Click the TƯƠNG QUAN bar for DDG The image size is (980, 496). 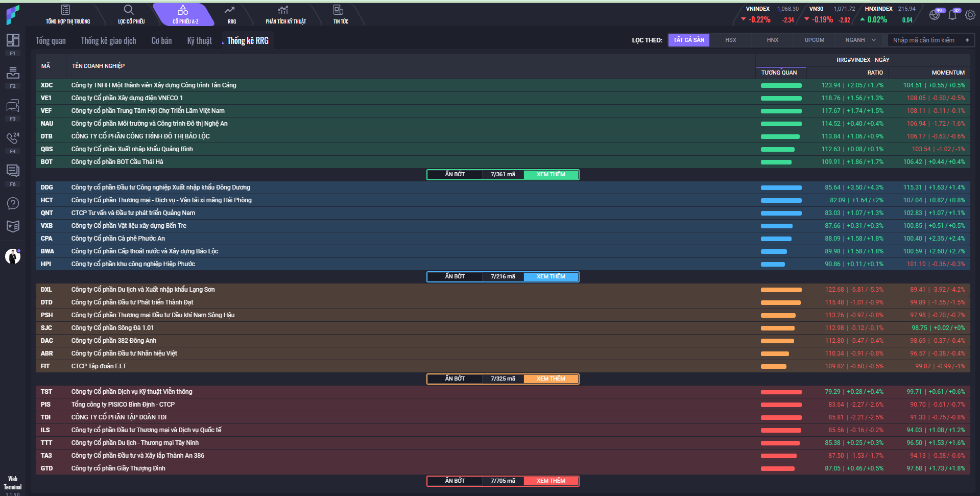tap(781, 187)
